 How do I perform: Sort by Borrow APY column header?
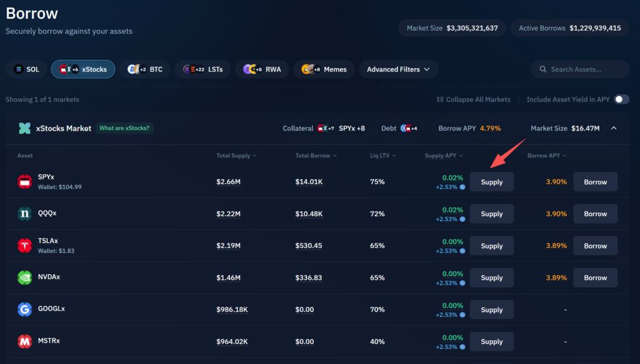[547, 155]
